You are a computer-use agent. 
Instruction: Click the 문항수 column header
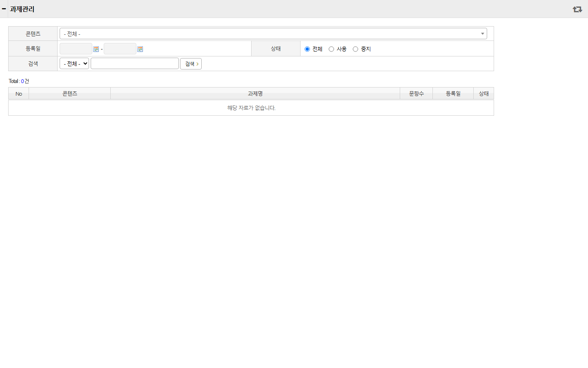(x=416, y=94)
